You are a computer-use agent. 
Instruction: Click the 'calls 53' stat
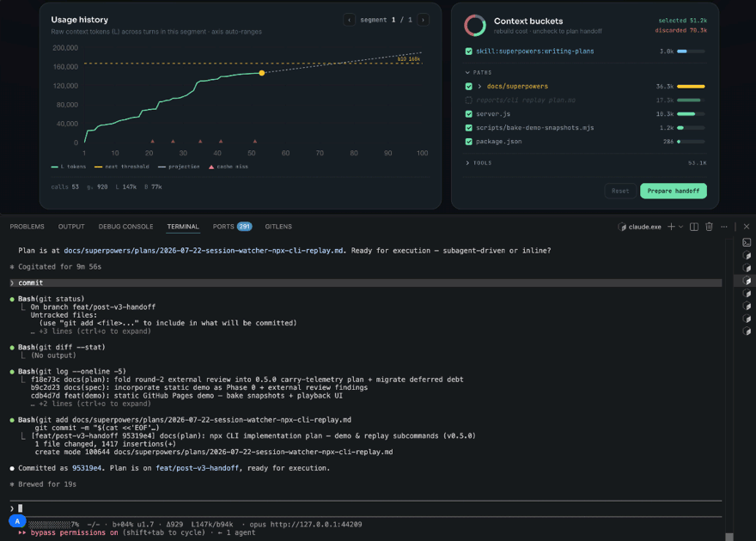pos(64,187)
